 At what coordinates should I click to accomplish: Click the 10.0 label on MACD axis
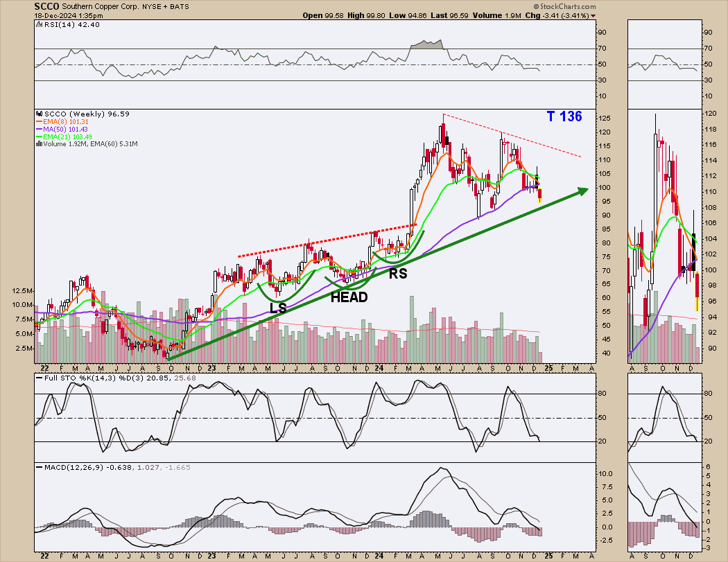606,474
